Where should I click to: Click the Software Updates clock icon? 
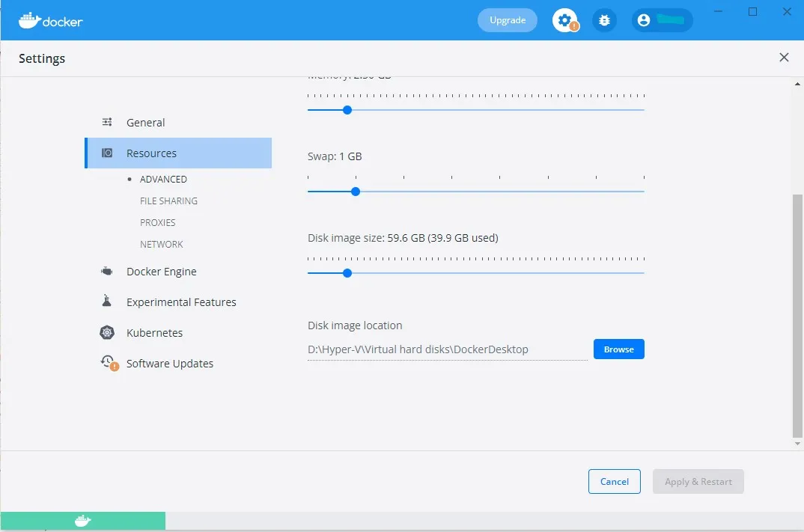coord(109,362)
